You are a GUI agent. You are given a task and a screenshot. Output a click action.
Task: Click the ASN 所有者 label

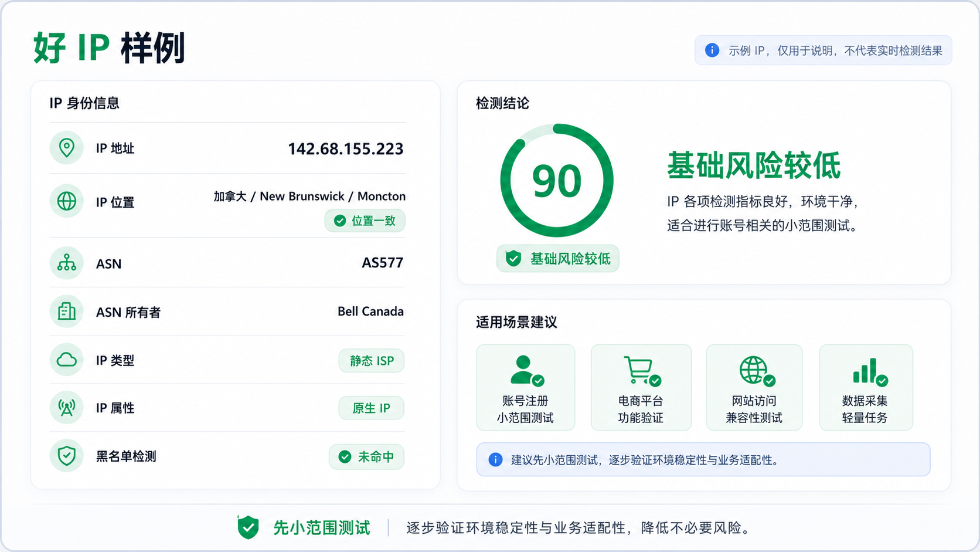128,313
